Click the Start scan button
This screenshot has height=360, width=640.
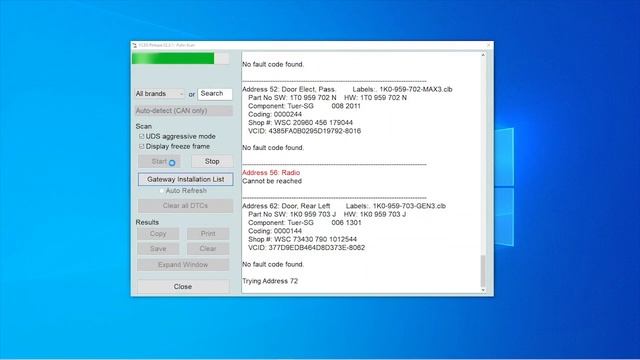[x=159, y=161]
